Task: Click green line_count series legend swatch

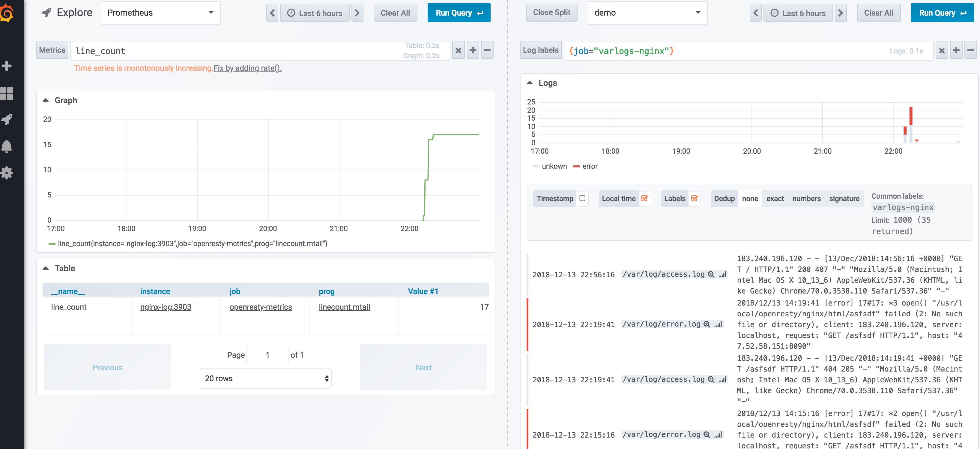Action: point(52,244)
